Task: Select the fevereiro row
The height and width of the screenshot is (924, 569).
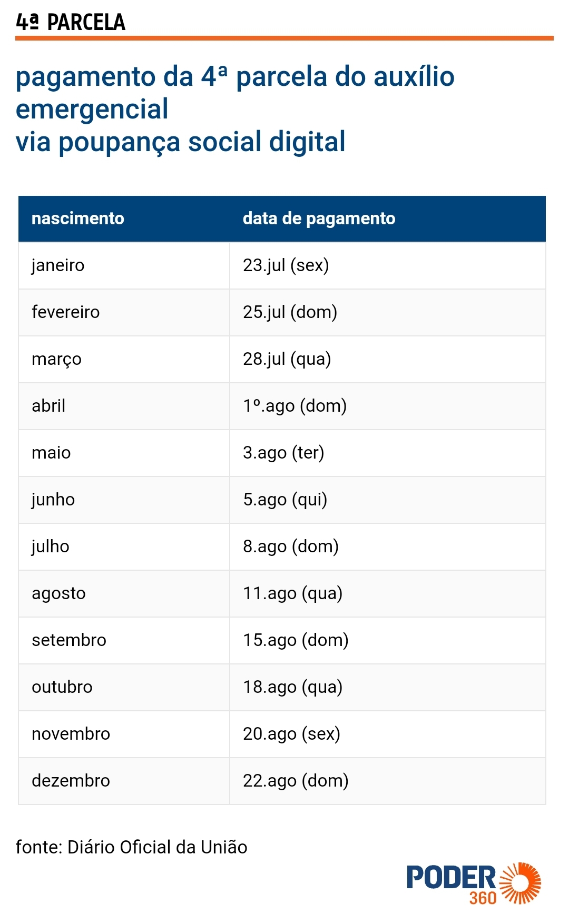Action: 282,312
